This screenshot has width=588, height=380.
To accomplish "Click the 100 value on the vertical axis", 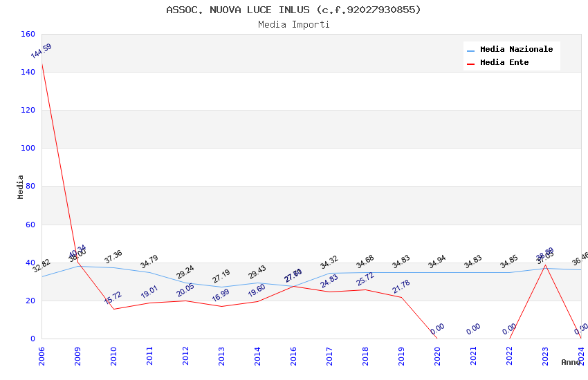I will pyautogui.click(x=28, y=148).
